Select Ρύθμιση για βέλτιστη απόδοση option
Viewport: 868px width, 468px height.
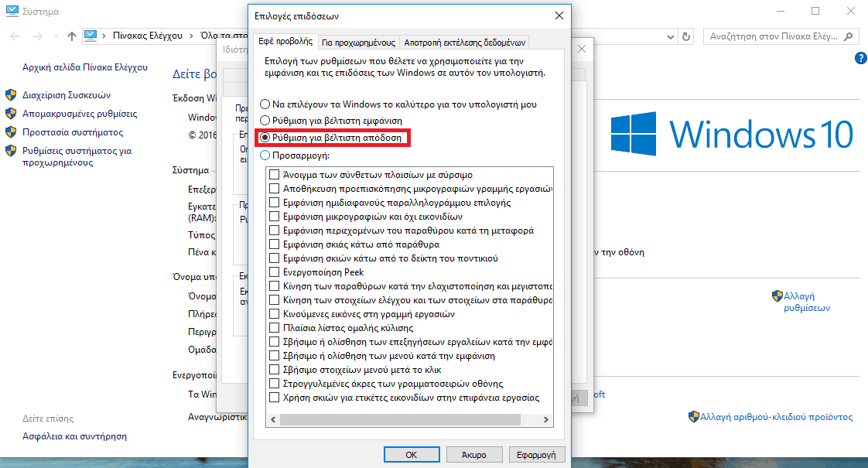[x=265, y=138]
